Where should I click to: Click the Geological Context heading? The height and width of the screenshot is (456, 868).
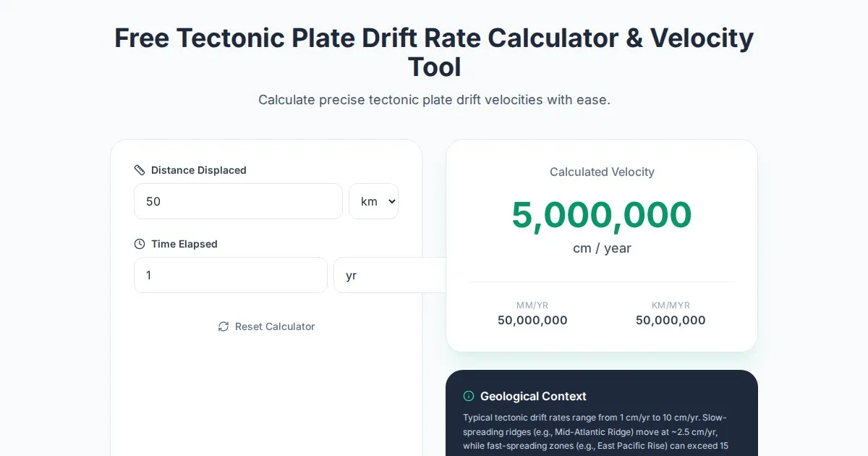(533, 396)
